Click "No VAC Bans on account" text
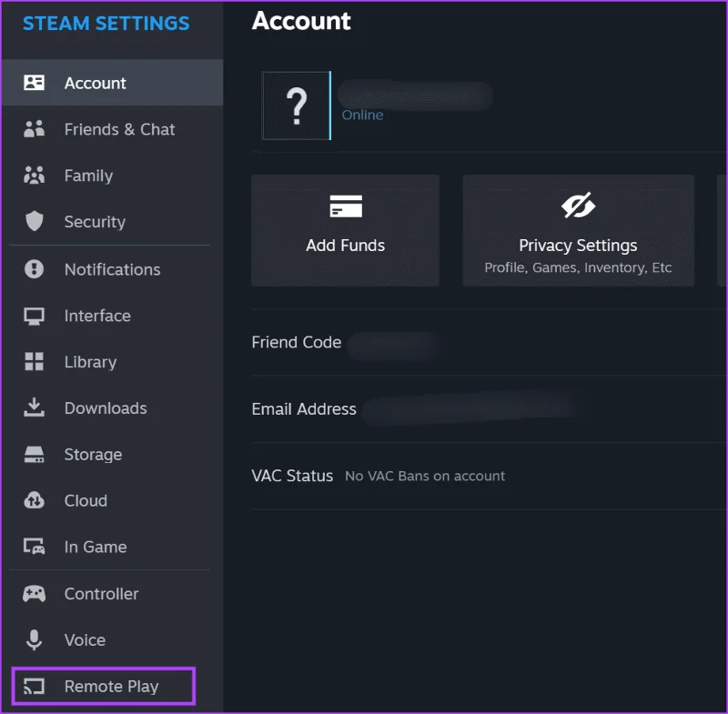 tap(425, 476)
